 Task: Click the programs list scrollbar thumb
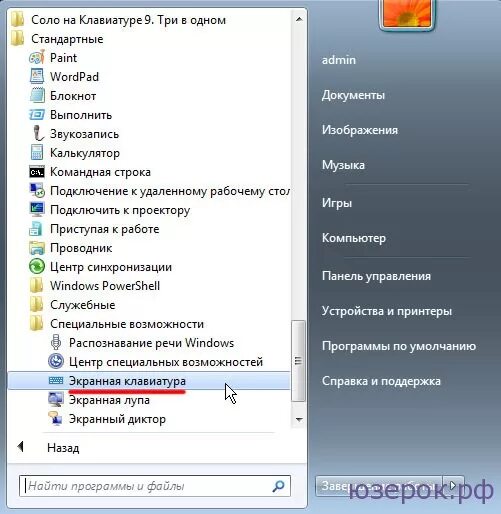pos(299,361)
